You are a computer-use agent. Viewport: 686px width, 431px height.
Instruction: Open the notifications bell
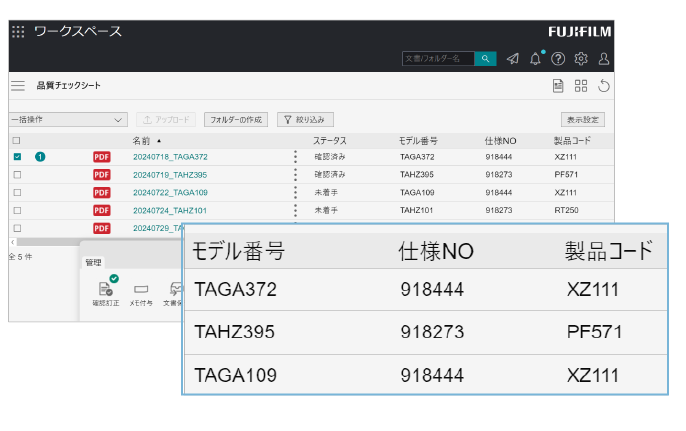point(535,59)
